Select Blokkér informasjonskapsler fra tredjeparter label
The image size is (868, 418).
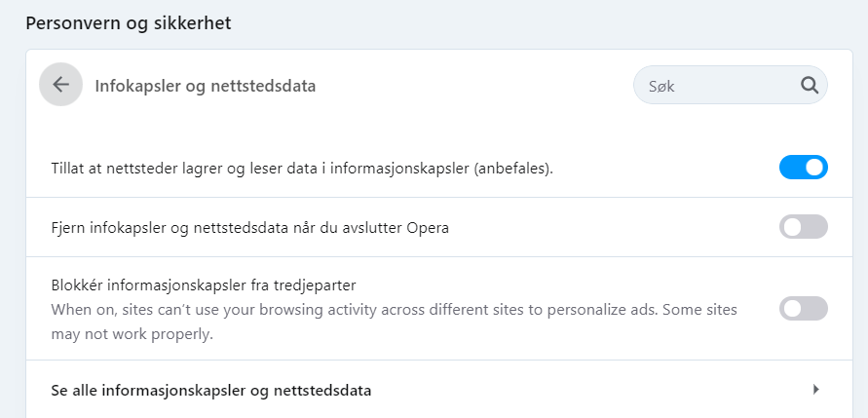point(204,285)
